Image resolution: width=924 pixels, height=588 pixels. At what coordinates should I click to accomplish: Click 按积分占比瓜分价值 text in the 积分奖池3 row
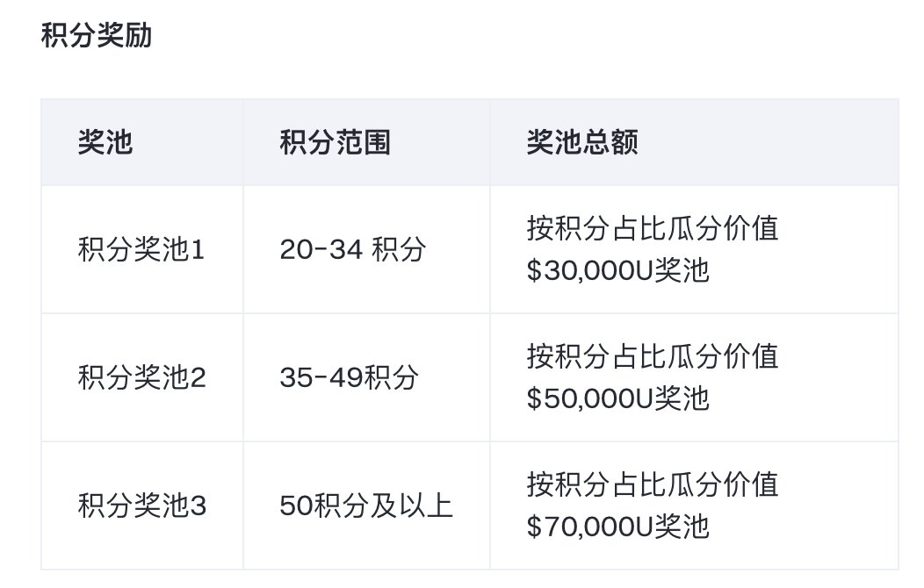coord(653,484)
